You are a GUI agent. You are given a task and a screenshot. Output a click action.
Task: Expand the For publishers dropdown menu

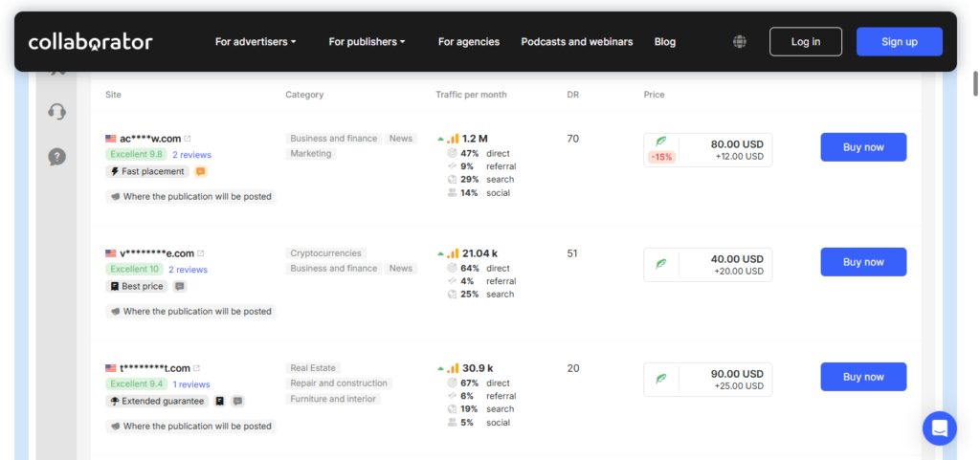(367, 42)
